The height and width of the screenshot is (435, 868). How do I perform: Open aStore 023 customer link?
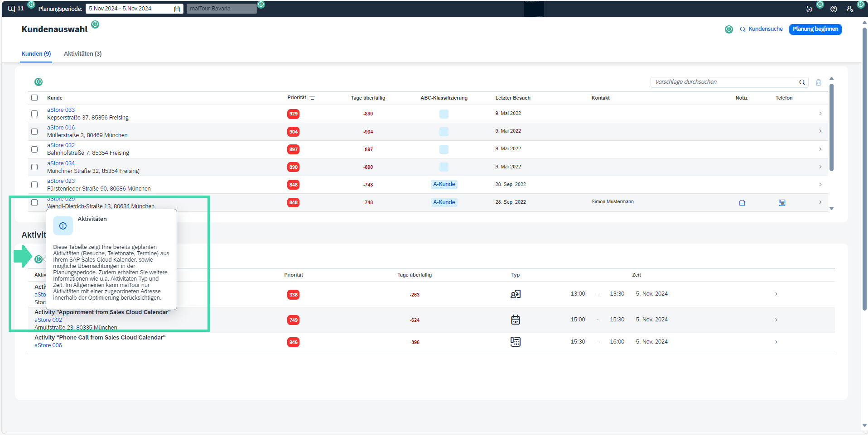click(61, 181)
